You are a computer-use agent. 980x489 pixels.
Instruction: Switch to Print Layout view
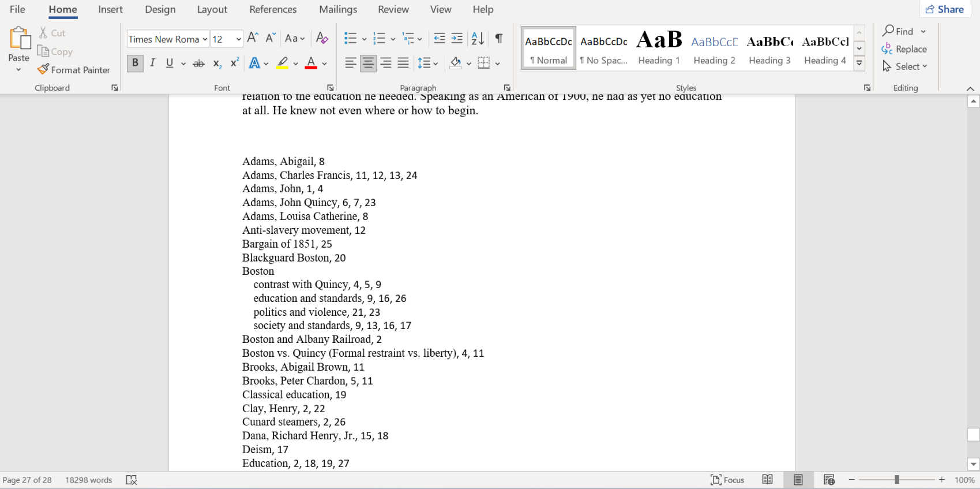pos(798,480)
